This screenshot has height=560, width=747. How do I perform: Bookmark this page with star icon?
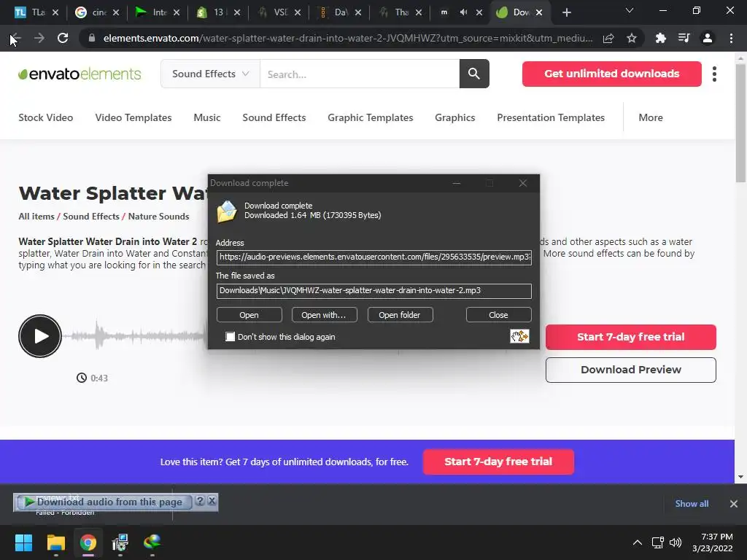pyautogui.click(x=632, y=38)
